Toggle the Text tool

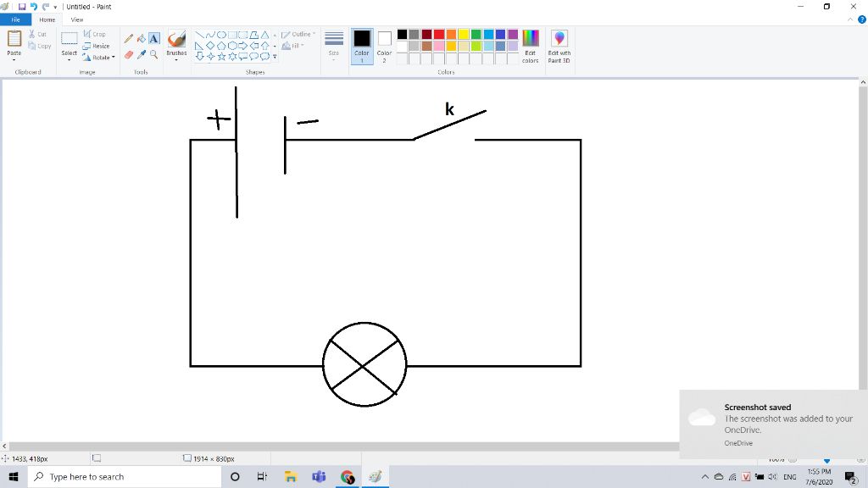pyautogui.click(x=154, y=38)
